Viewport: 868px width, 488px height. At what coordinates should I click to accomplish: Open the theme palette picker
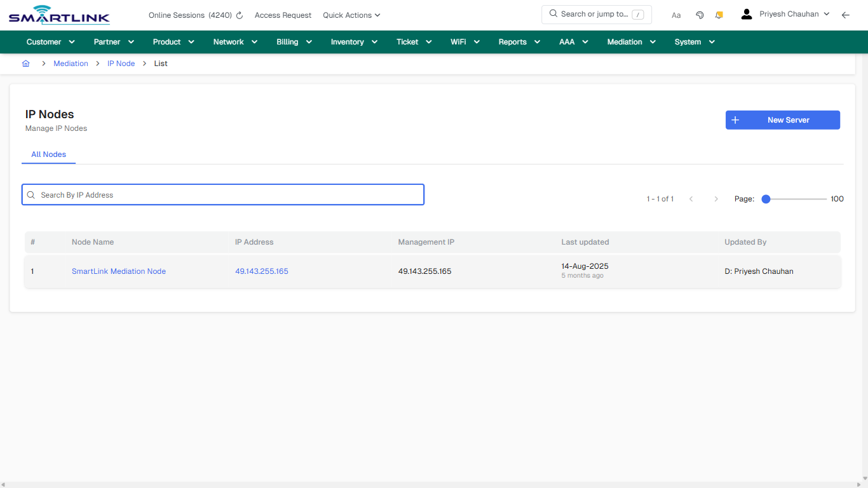(700, 14)
